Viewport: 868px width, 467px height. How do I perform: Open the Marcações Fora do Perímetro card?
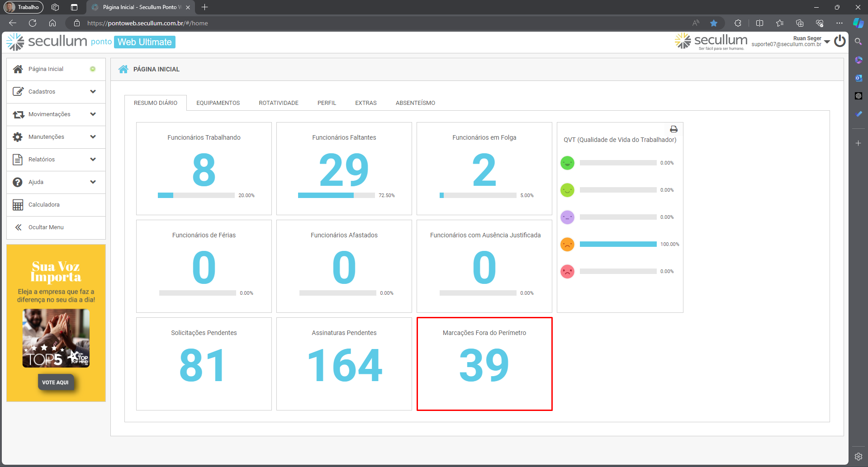pos(484,364)
